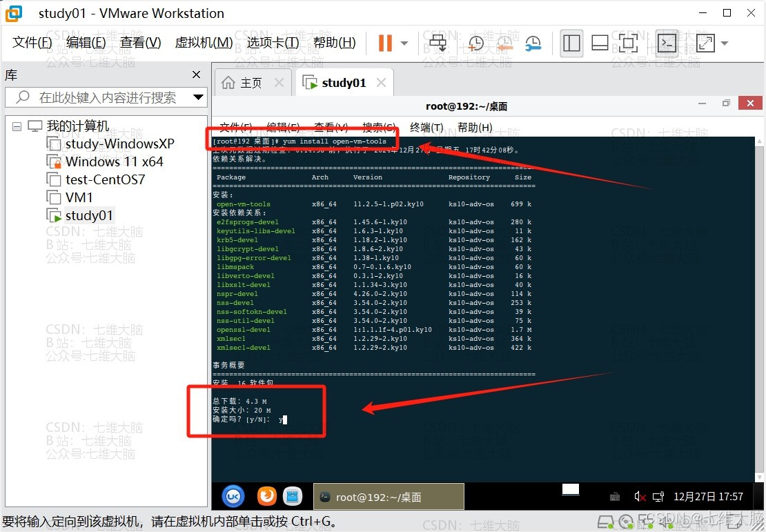Take a snapshot of this virtual machine
Screen dimensions: 766x532
pyautogui.click(x=475, y=43)
